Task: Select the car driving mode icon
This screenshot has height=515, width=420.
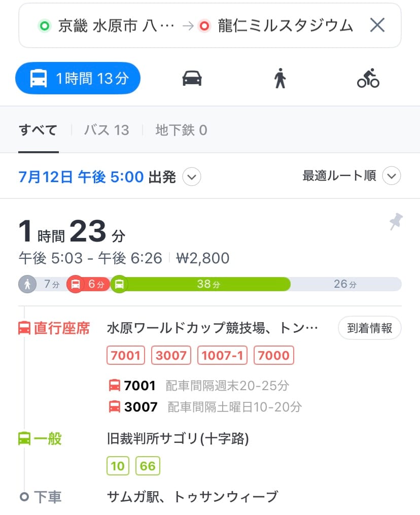Action: coord(192,79)
